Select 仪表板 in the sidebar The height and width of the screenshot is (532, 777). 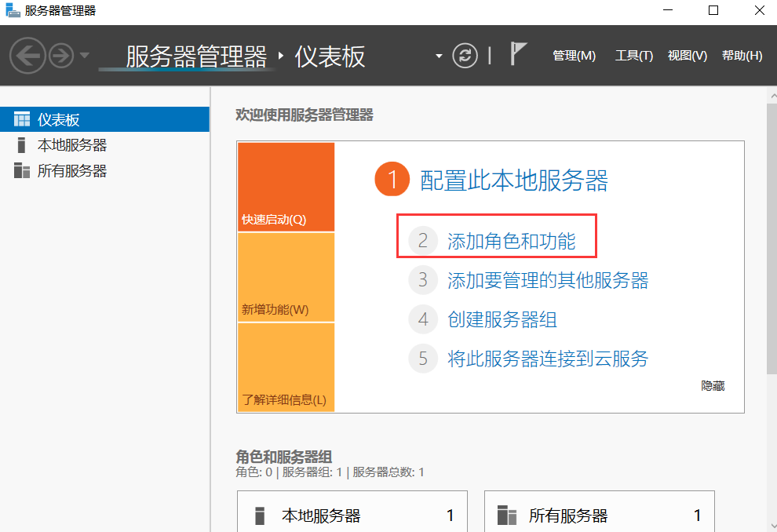(x=104, y=119)
